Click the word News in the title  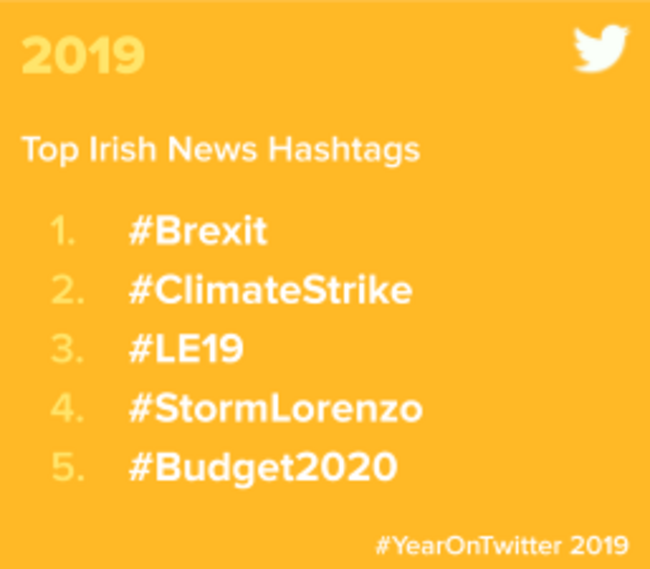[212, 148]
